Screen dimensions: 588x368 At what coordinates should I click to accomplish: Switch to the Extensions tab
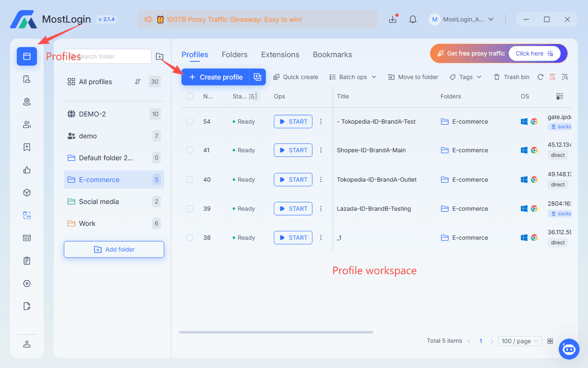[280, 54]
